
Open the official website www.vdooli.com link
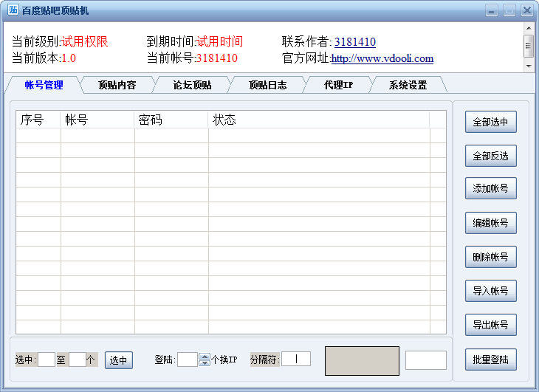point(382,58)
